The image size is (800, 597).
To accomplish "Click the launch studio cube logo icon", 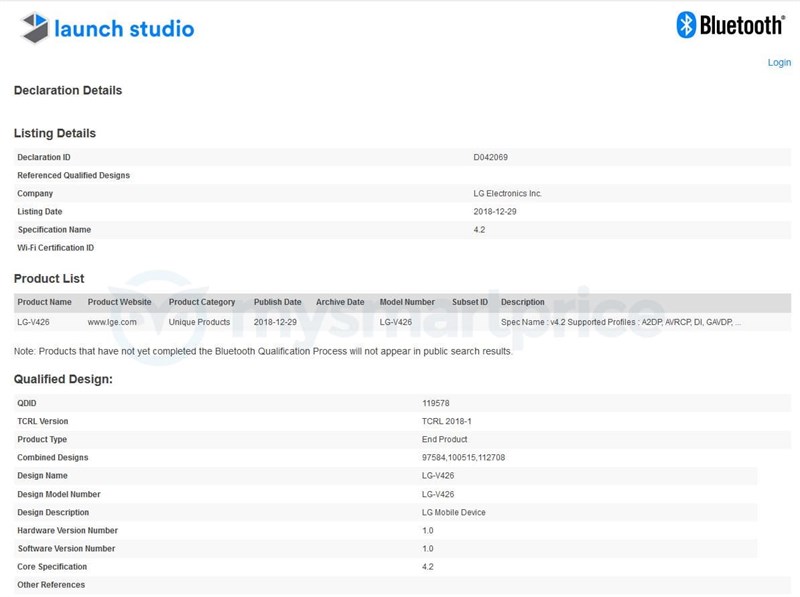I will (35, 27).
